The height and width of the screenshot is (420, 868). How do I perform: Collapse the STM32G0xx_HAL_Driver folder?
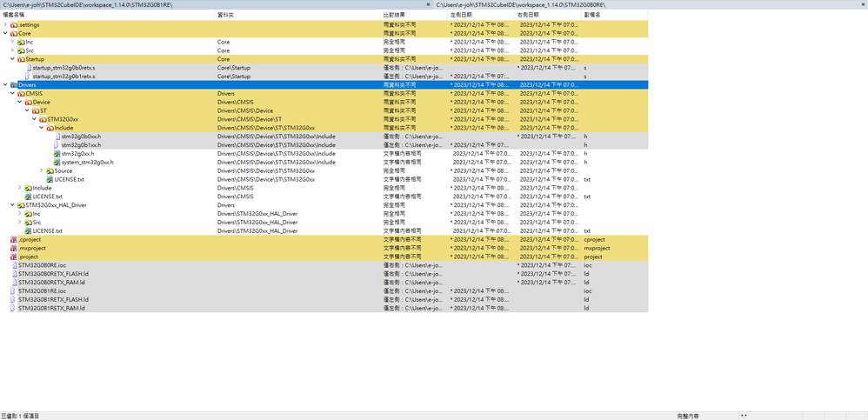pos(13,204)
